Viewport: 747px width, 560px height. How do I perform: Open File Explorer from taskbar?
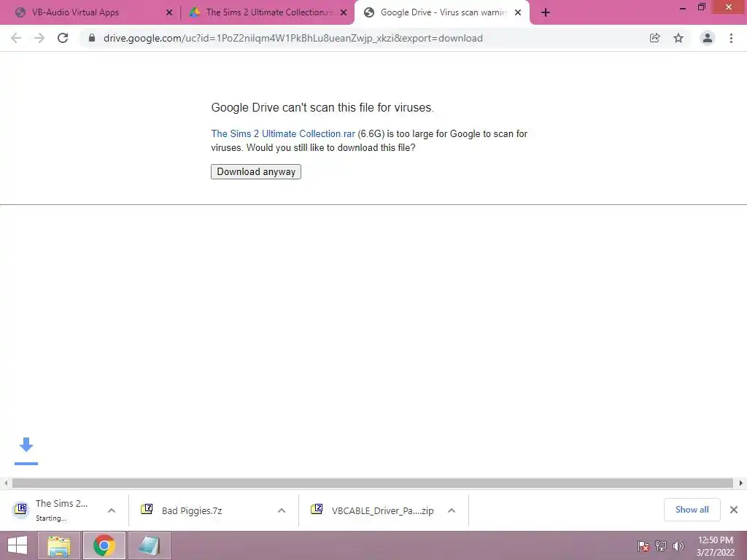click(x=59, y=545)
